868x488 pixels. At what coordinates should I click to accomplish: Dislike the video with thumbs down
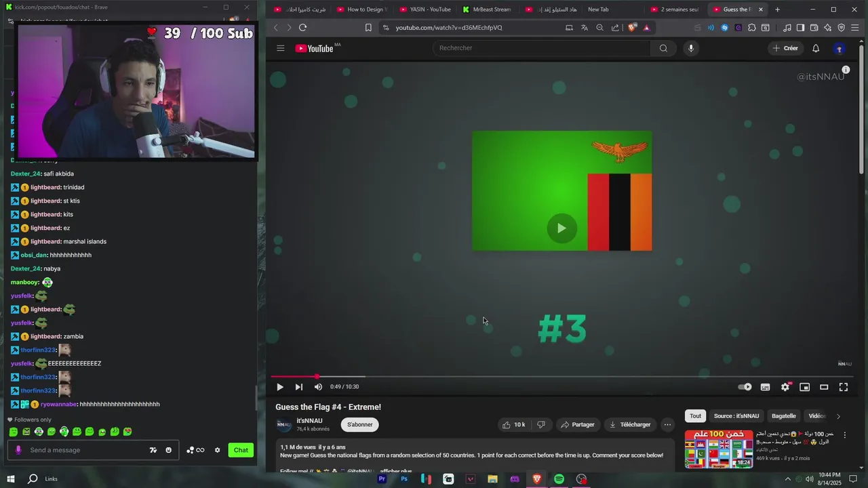pos(541,425)
